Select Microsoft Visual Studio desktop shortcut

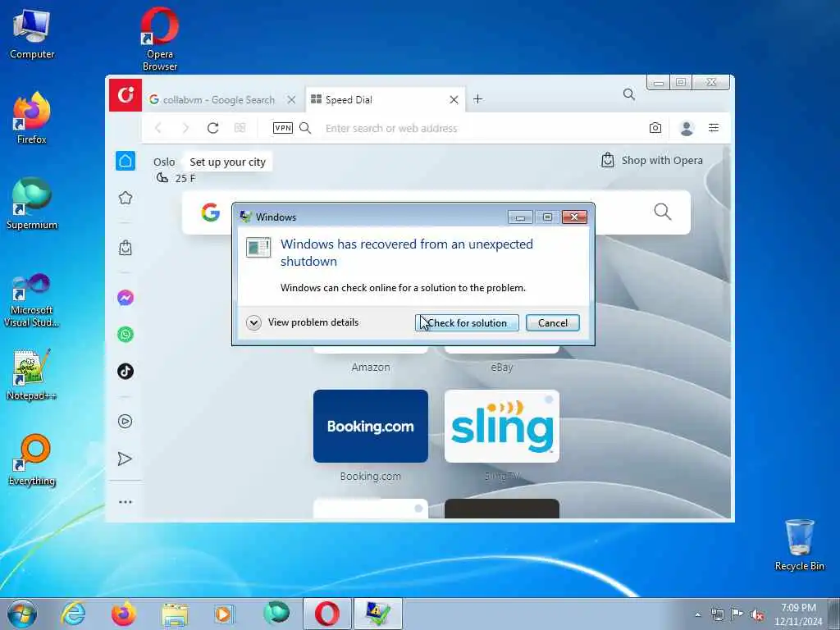32,300
